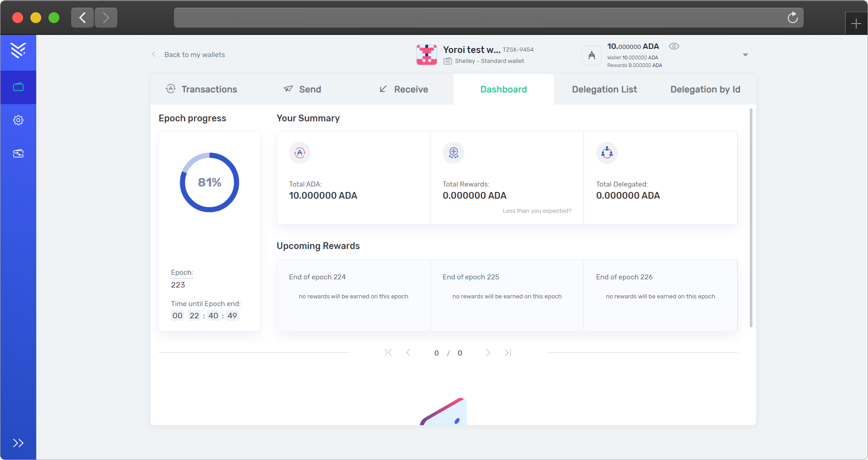Click the Yoroi test wallet avatar

tap(427, 55)
